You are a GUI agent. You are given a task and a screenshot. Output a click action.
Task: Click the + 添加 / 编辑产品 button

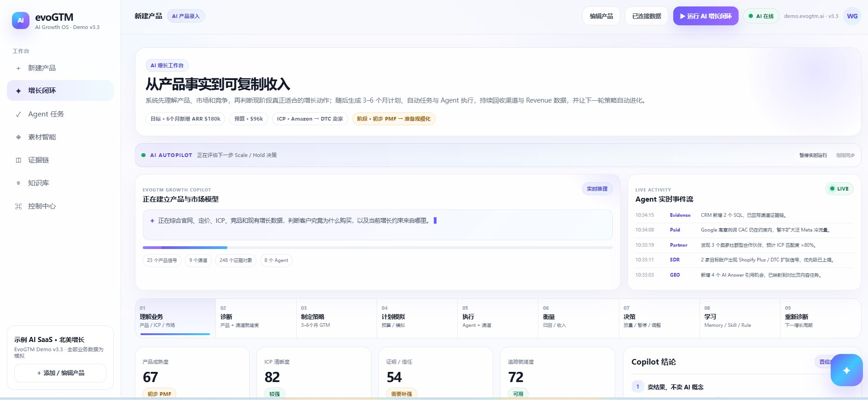[60, 373]
